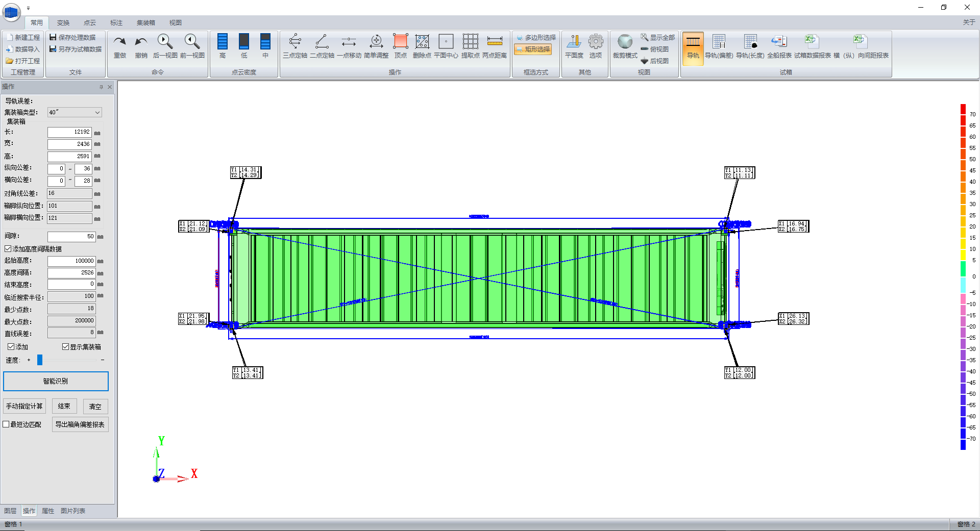Close the 操作 panel
Screen dimensions: 980x531
click(x=110, y=87)
